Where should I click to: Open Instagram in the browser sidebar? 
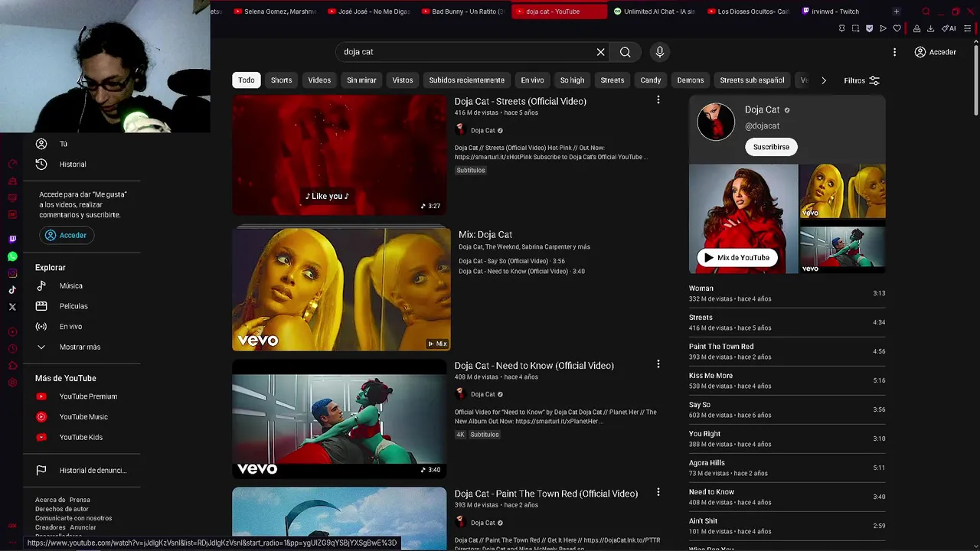[12, 273]
